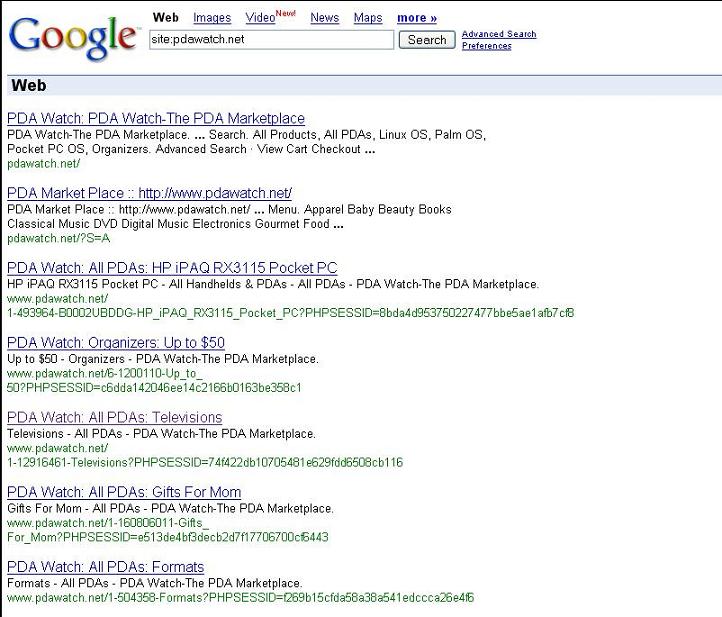This screenshot has width=722, height=617.
Task: Expand the more » menu
Action: pos(417,18)
